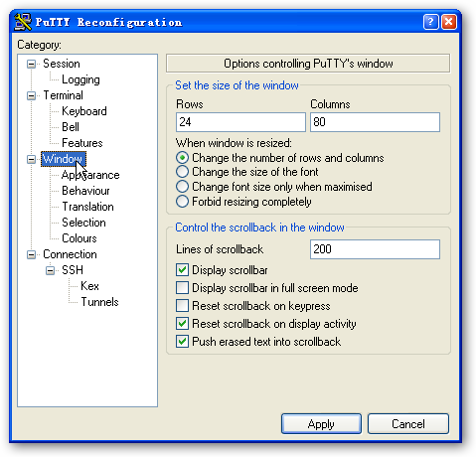The image size is (476, 457).
Task: Open the Colours category
Action: pyautogui.click(x=79, y=238)
